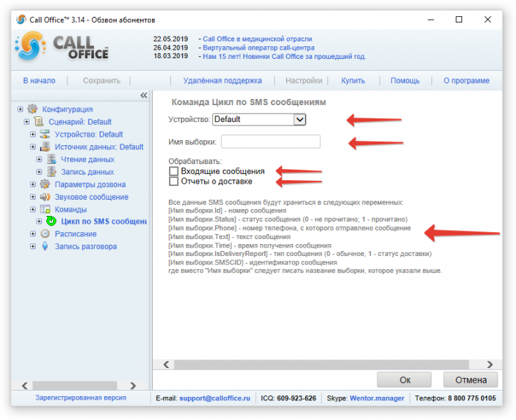This screenshot has height=420, width=516.
Task: Expand the Источник данных: Default node
Action: [32, 147]
